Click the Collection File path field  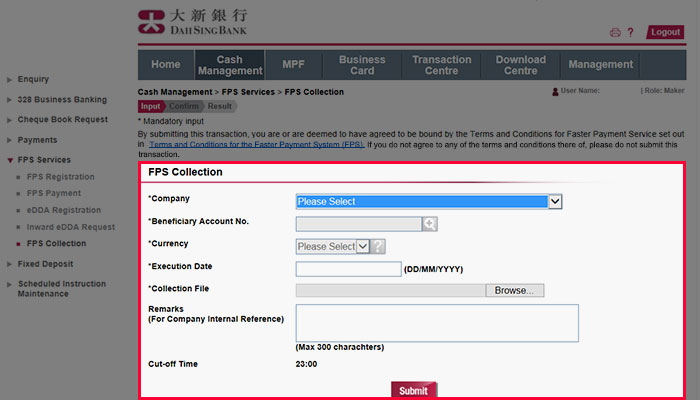[390, 291]
